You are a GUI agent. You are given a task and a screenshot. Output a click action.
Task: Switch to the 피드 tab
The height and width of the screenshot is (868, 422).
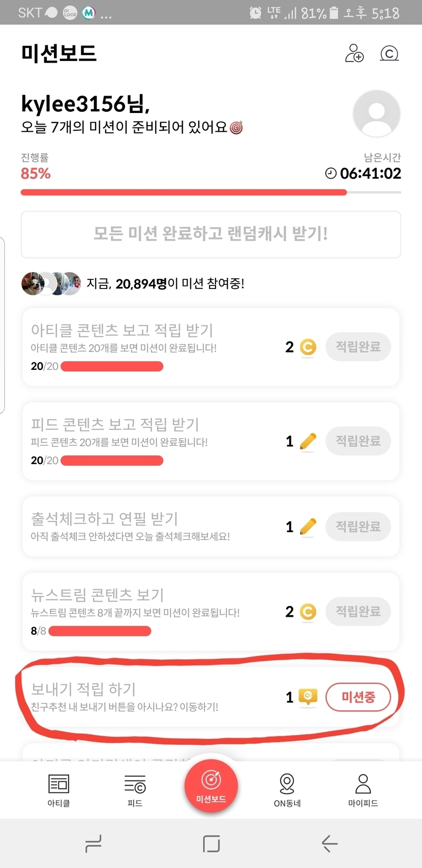click(135, 790)
